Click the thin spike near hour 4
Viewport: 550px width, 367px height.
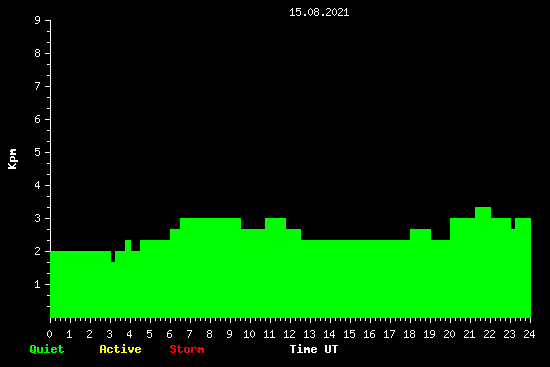pyautogui.click(x=128, y=245)
